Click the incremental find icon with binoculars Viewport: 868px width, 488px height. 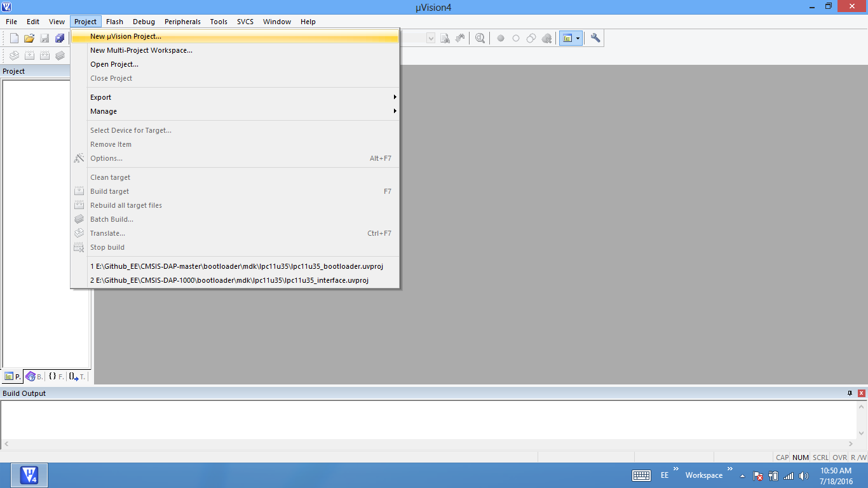[x=460, y=38]
